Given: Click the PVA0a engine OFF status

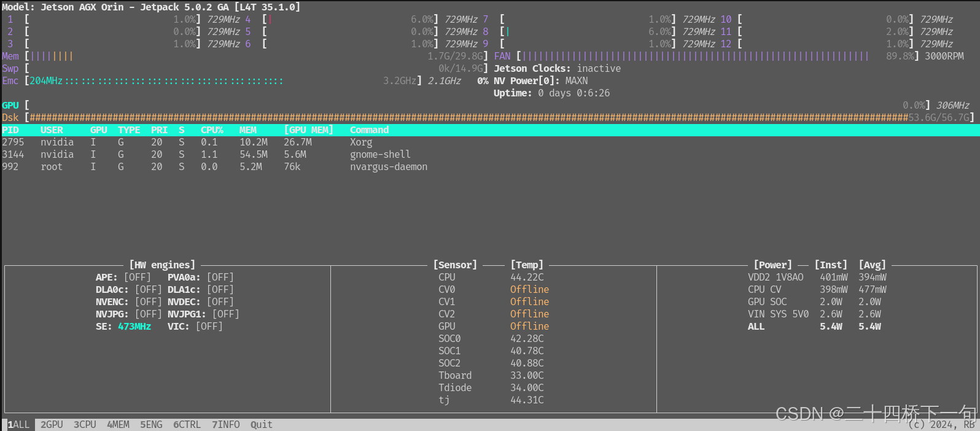Looking at the screenshot, I should (220, 278).
